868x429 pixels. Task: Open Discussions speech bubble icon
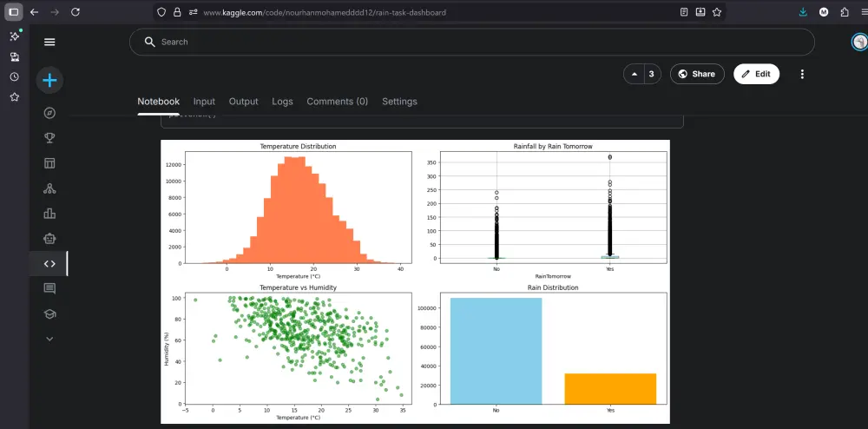click(x=49, y=288)
